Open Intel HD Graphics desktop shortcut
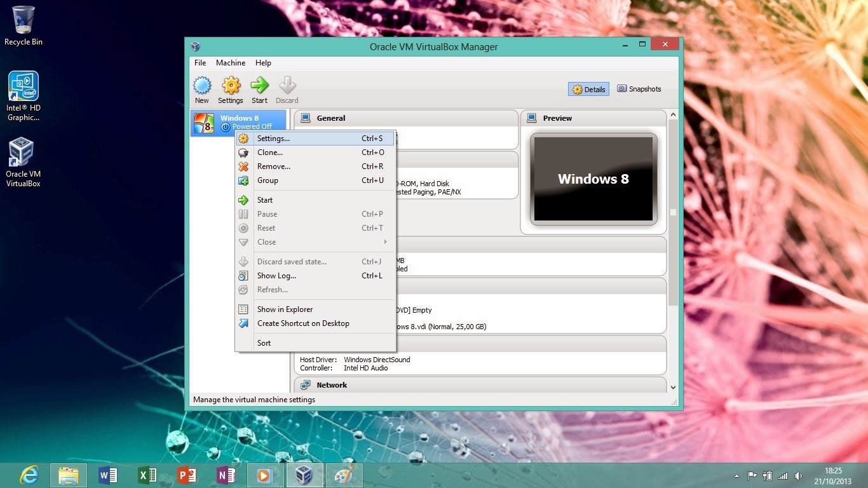 click(x=24, y=96)
